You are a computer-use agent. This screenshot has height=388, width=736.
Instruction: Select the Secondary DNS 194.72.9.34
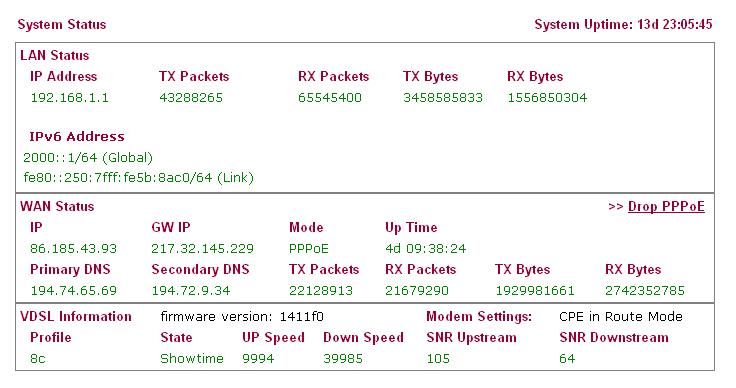coord(191,291)
